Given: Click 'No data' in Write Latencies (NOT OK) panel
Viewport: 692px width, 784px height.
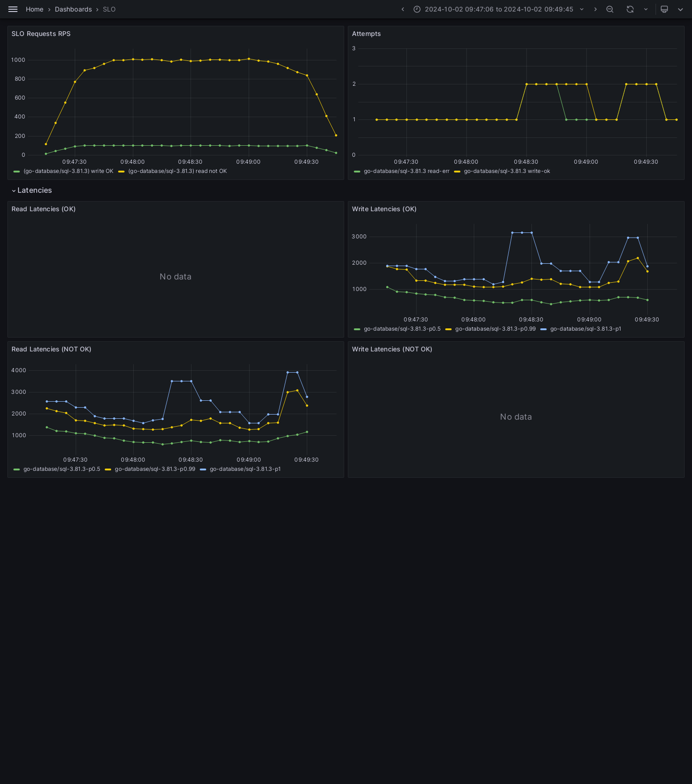Looking at the screenshot, I should click(516, 417).
